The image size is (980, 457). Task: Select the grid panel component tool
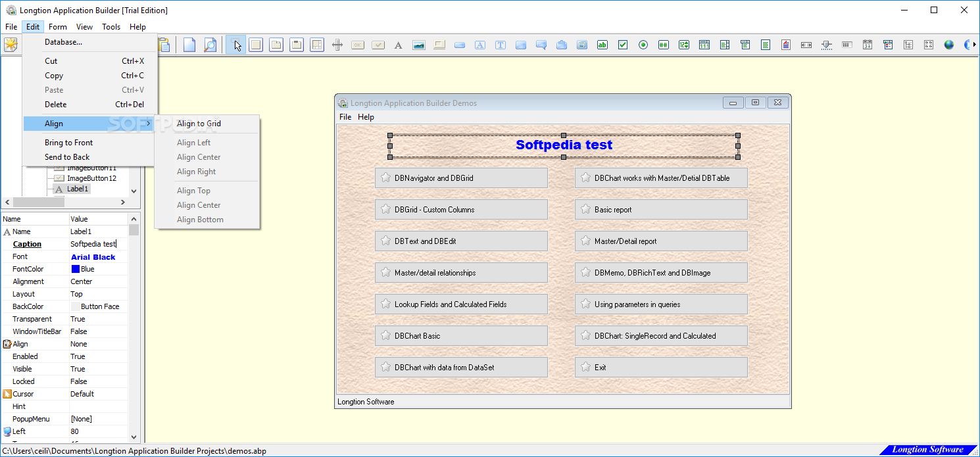click(x=317, y=45)
